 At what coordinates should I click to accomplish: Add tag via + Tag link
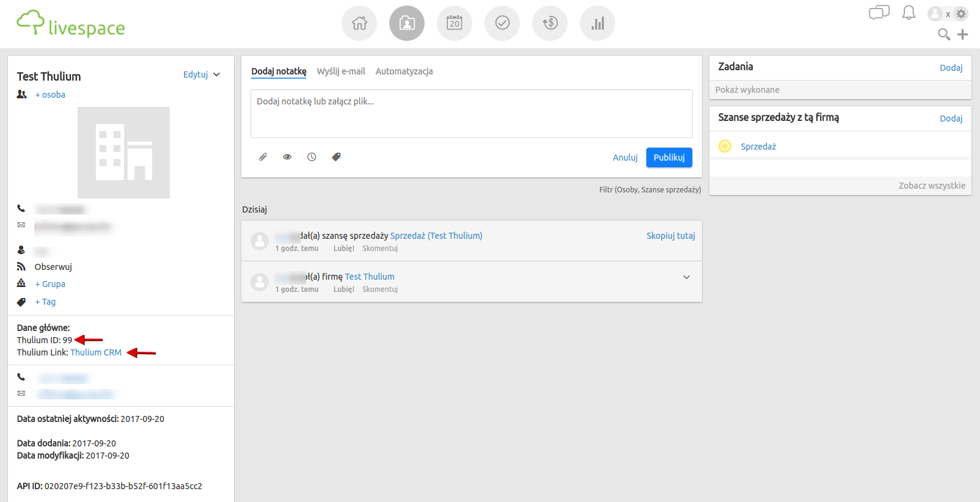click(45, 302)
